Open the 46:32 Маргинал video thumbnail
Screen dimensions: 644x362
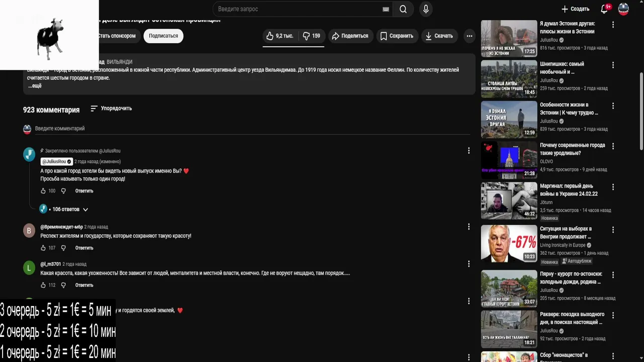509,201
